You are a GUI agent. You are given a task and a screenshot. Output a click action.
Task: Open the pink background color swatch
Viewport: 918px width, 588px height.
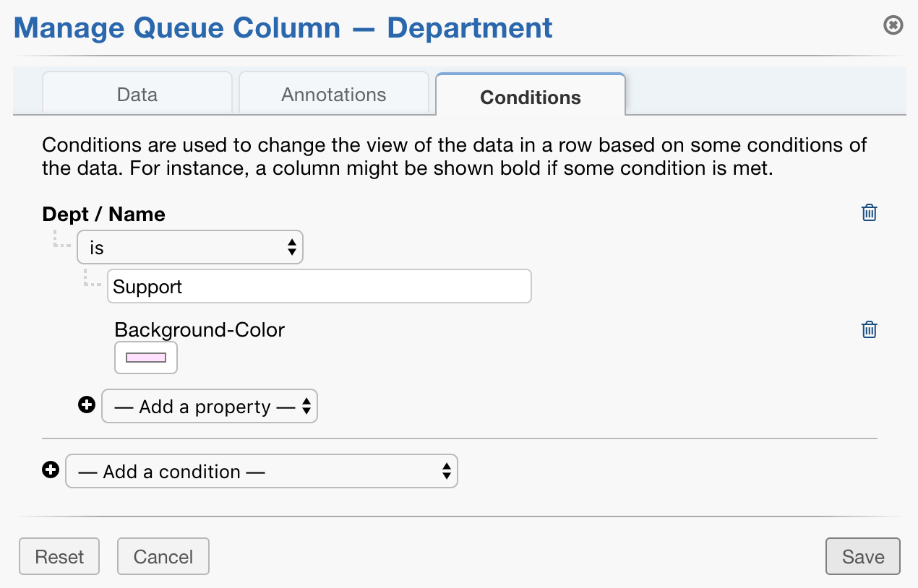(145, 357)
